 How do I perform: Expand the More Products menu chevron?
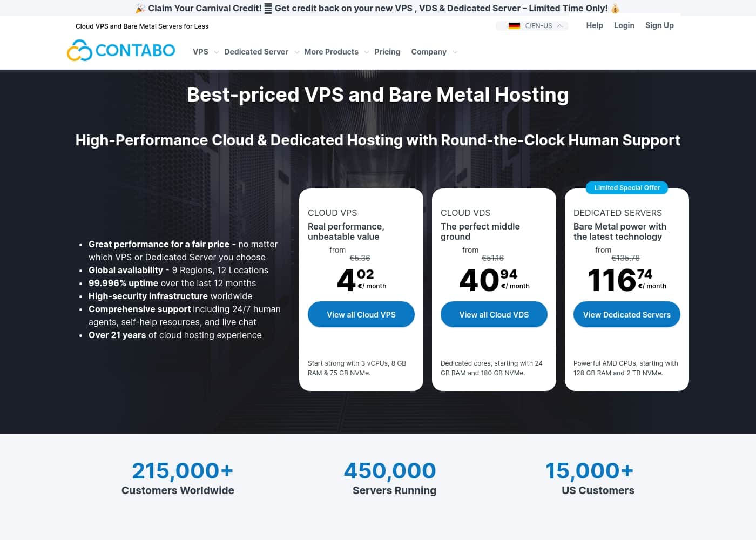tap(367, 52)
